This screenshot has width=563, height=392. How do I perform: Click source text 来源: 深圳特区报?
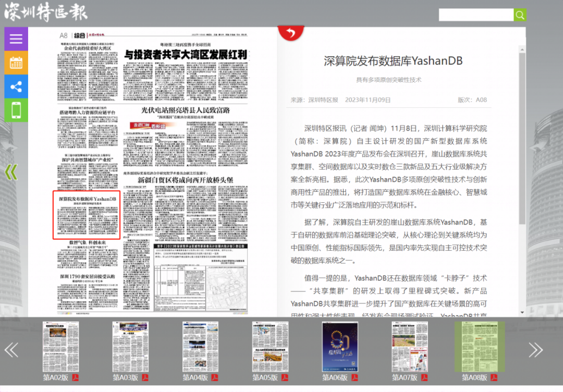click(314, 100)
